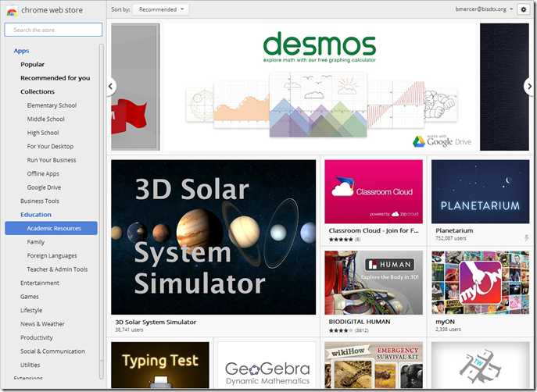Open Offline Apps collection
The width and height of the screenshot is (537, 392).
tap(43, 174)
